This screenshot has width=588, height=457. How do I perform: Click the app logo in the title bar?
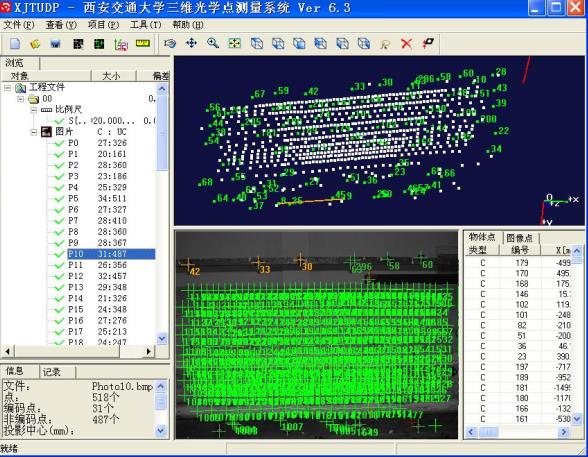click(6, 7)
